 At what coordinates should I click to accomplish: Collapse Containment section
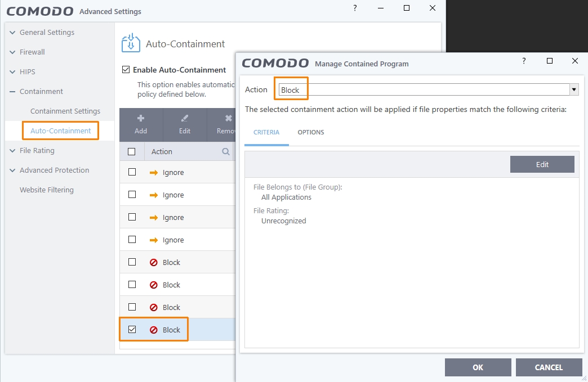(12, 91)
